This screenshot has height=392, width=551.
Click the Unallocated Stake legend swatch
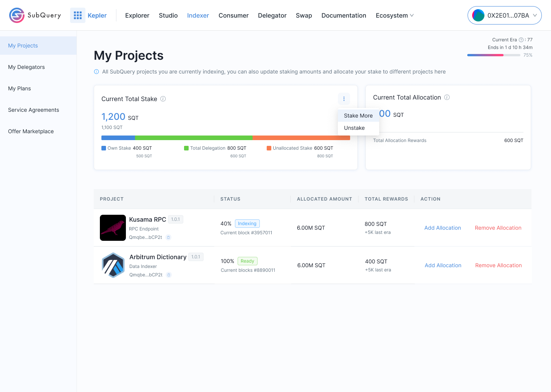(x=269, y=148)
